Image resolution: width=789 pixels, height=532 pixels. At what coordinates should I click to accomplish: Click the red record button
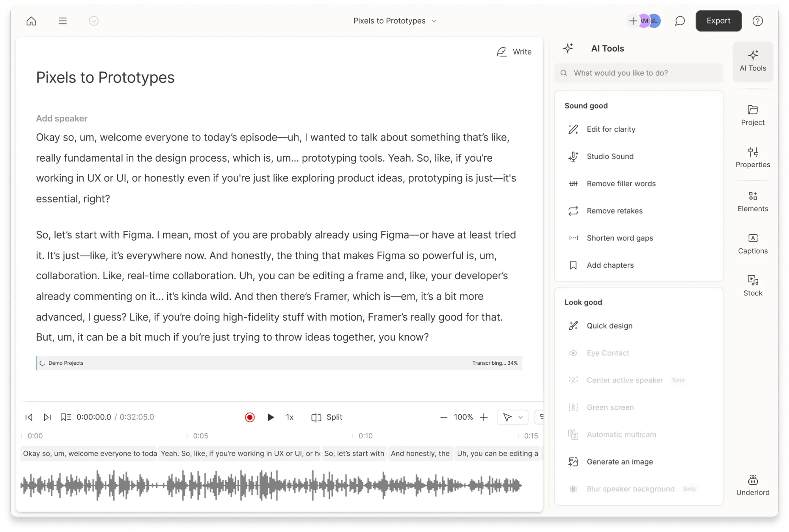pyautogui.click(x=250, y=417)
